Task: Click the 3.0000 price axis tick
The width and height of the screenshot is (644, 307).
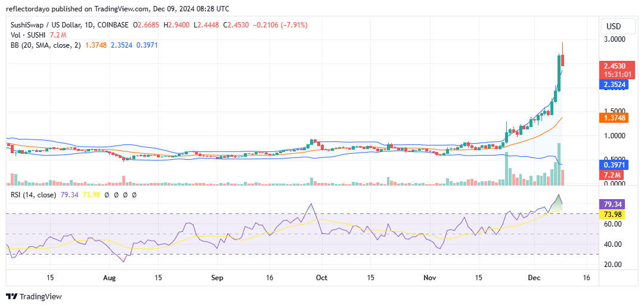Action: [614, 39]
